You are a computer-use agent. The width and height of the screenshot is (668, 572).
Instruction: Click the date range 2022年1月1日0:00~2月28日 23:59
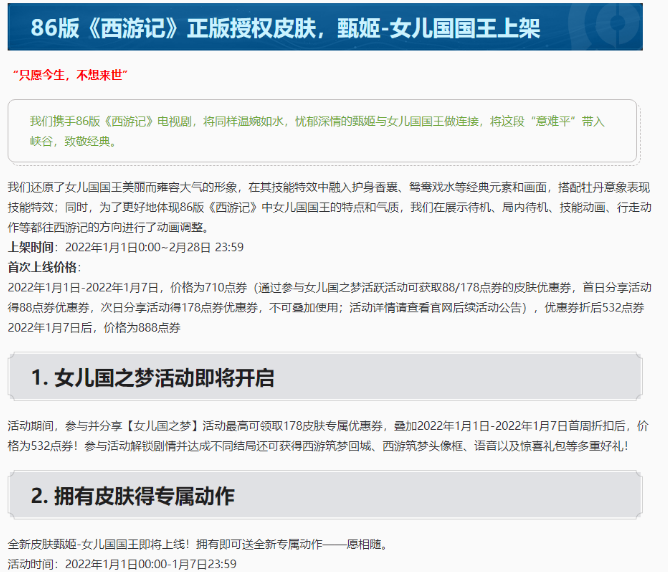pyautogui.click(x=154, y=247)
